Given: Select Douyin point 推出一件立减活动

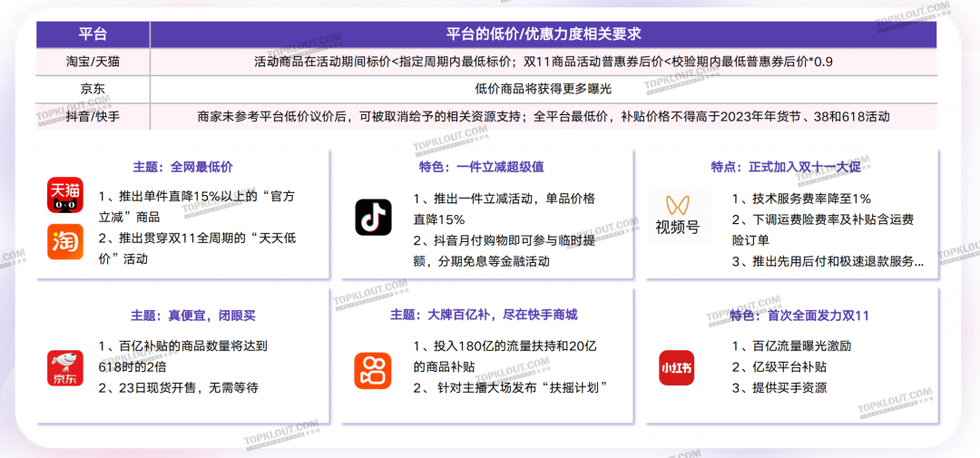Looking at the screenshot, I should click(504, 210).
